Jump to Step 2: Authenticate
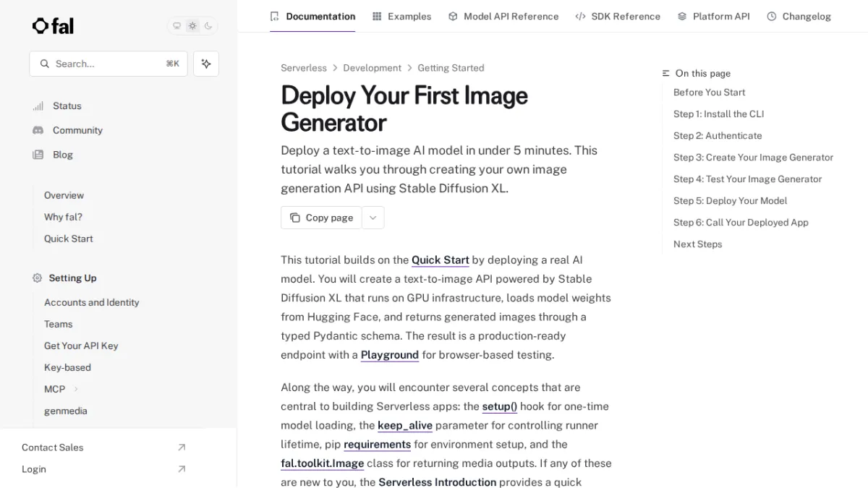Image resolution: width=868 pixels, height=488 pixels. coord(718,136)
